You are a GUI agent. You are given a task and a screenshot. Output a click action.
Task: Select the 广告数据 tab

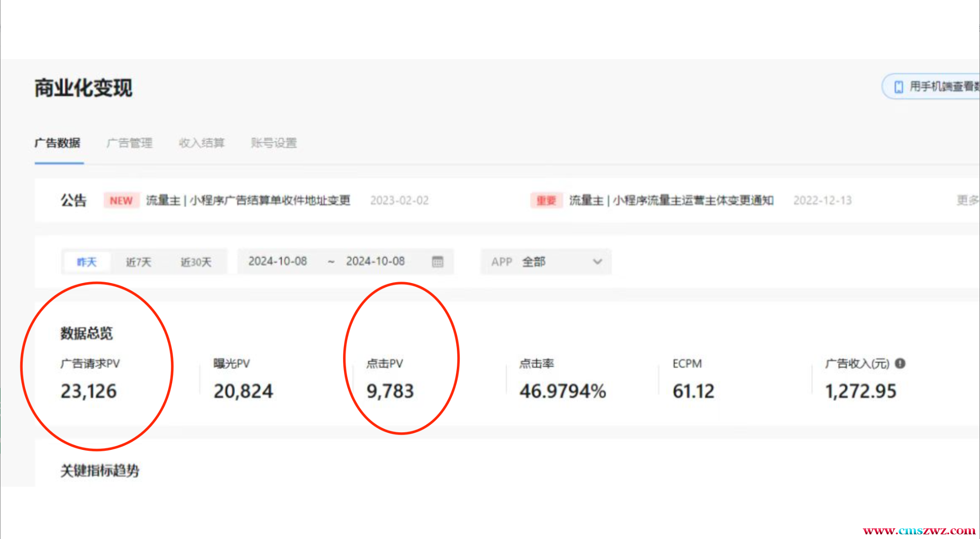pos(57,143)
